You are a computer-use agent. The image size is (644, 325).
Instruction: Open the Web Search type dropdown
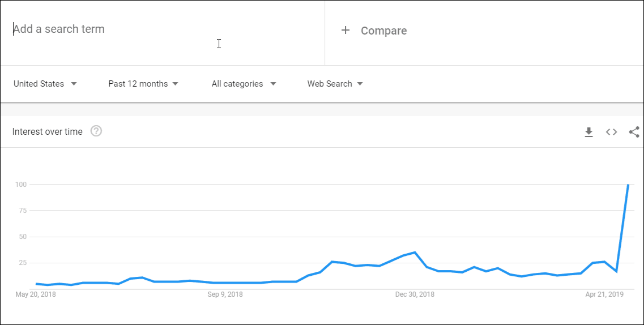click(x=335, y=84)
